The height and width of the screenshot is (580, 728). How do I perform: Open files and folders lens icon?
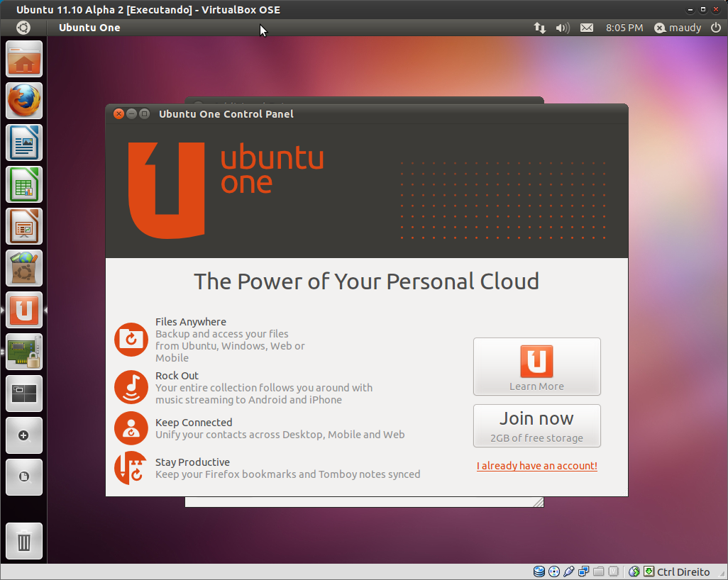tap(24, 477)
